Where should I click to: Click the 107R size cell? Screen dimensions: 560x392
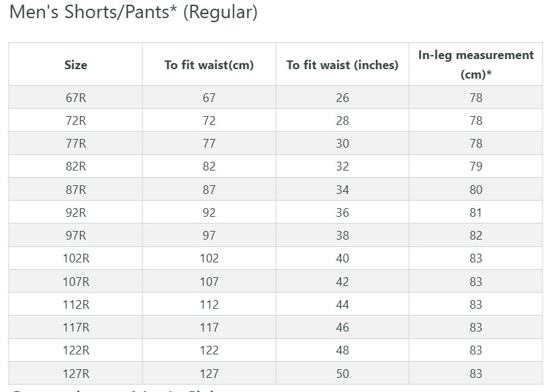point(76,282)
